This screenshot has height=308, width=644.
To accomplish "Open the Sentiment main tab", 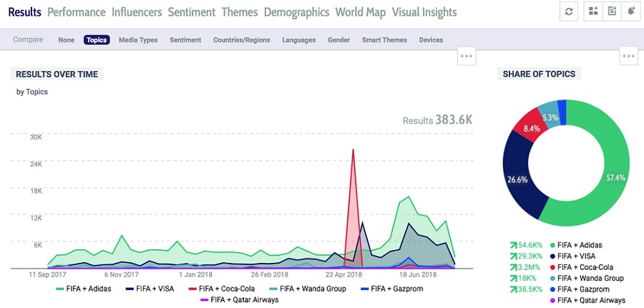I will pos(192,12).
